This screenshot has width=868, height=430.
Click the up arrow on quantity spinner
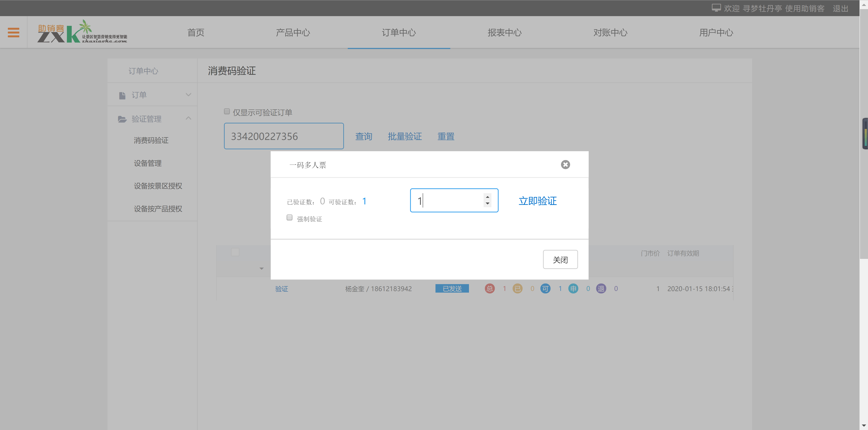487,197
